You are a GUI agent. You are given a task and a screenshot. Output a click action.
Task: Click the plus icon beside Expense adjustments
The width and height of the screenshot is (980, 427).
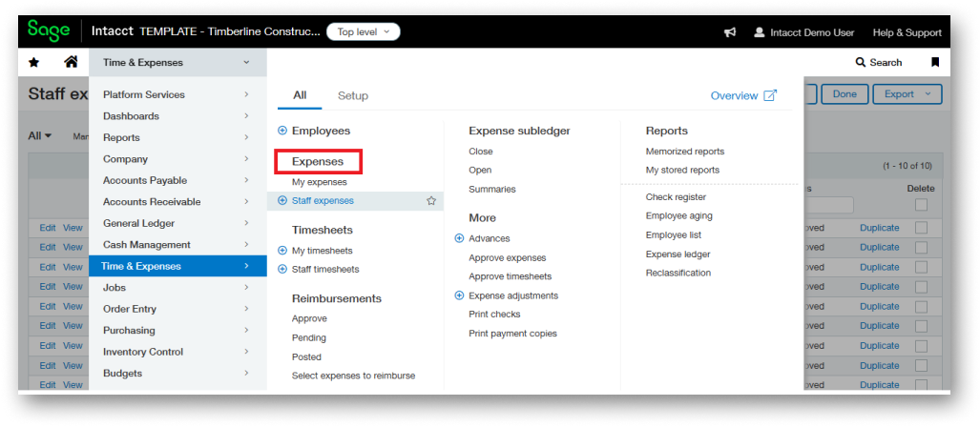click(459, 295)
